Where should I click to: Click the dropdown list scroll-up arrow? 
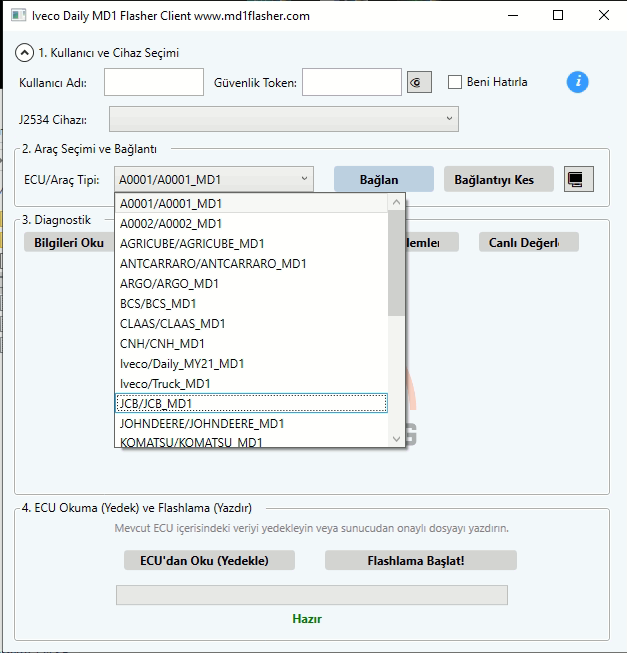coord(396,202)
